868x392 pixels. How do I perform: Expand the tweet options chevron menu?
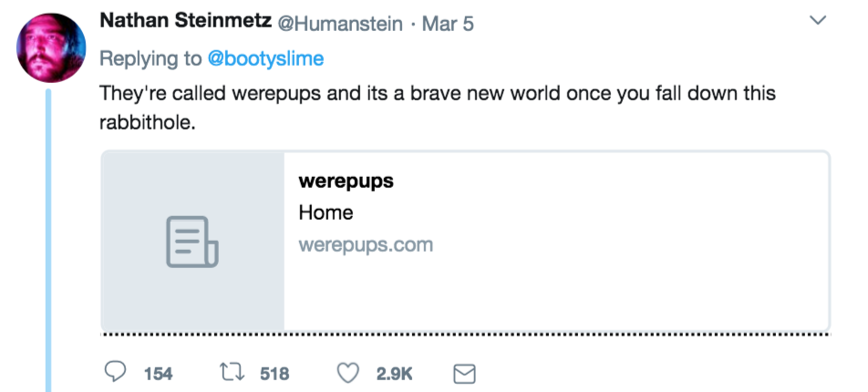819,21
